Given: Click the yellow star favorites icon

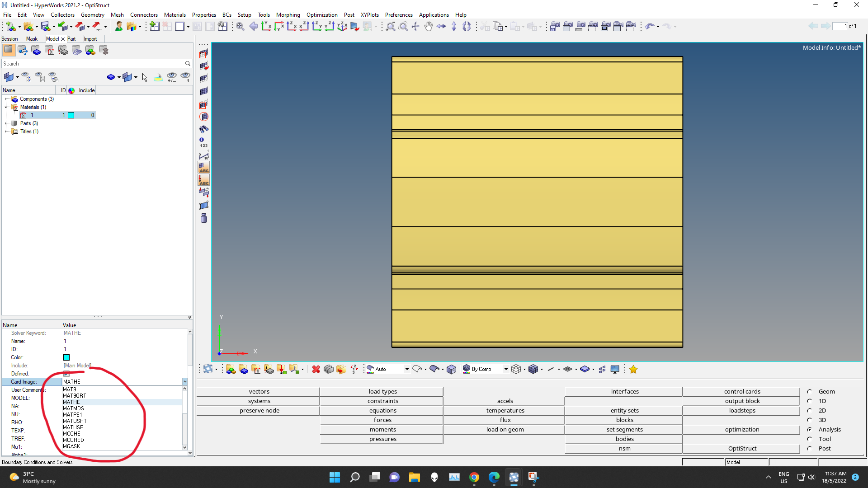Looking at the screenshot, I should point(633,369).
